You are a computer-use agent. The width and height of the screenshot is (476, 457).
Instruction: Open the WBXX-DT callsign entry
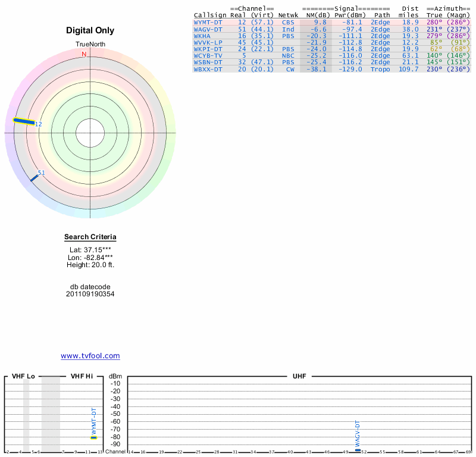click(208, 70)
